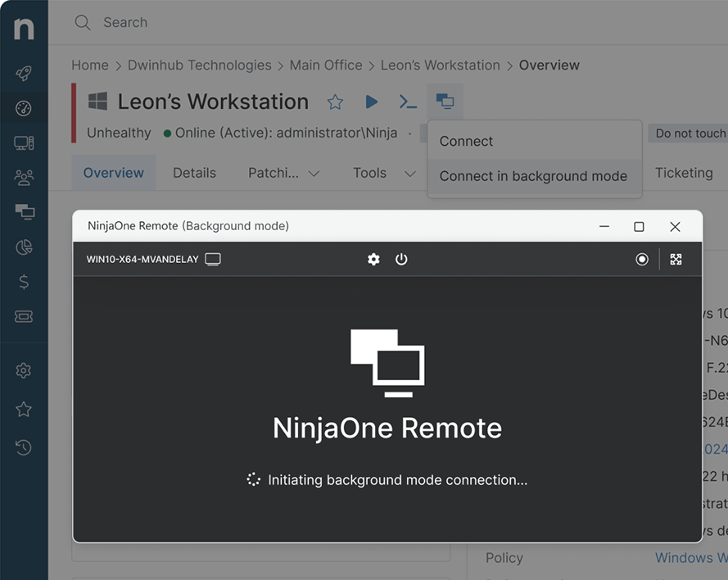Click the rocket icon in left sidebar
The width and height of the screenshot is (728, 580).
[x=24, y=74]
